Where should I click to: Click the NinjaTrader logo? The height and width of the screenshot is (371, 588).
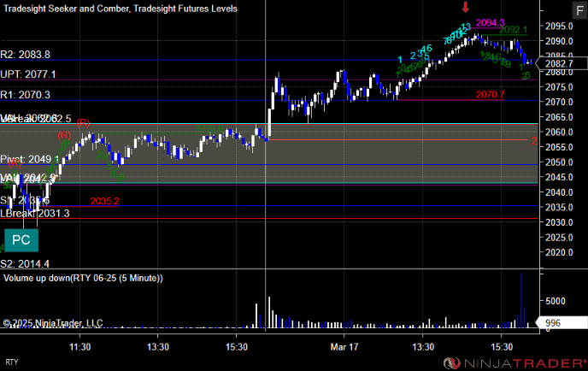click(514, 363)
